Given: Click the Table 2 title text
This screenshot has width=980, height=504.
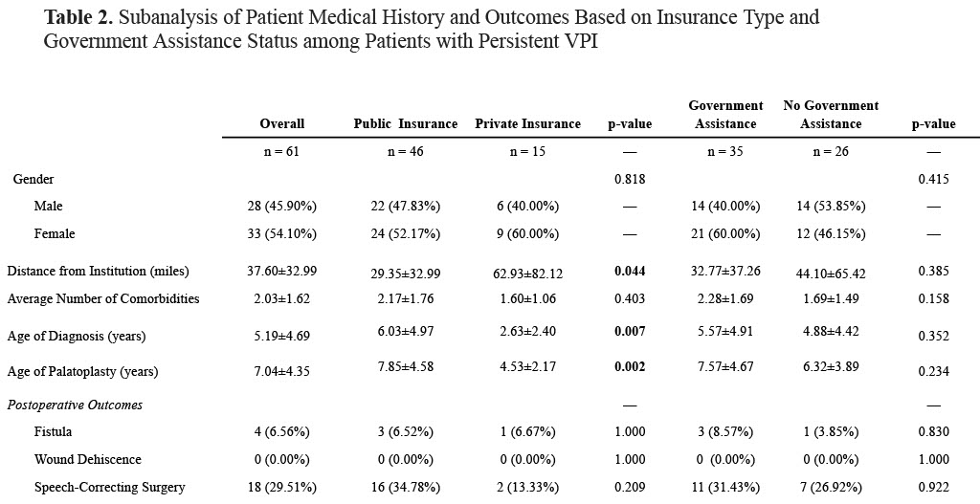Looking at the screenshot, I should [432, 30].
